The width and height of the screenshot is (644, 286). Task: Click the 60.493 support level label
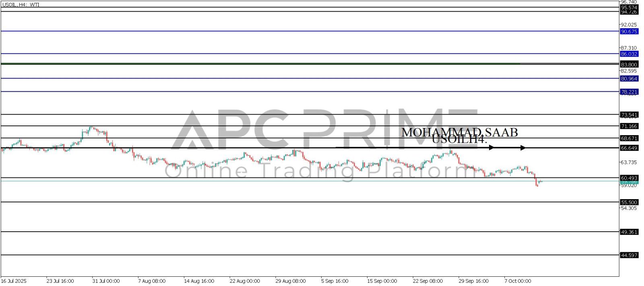629,178
